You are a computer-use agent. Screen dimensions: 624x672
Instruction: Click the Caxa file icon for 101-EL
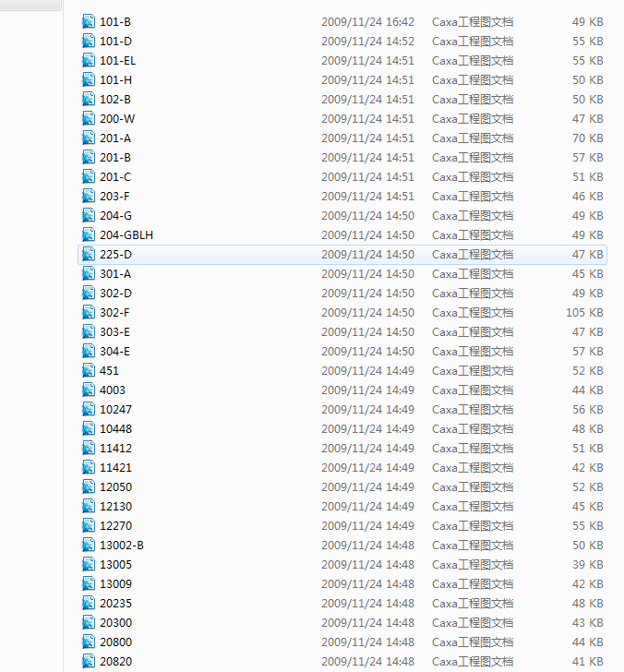pos(89,60)
